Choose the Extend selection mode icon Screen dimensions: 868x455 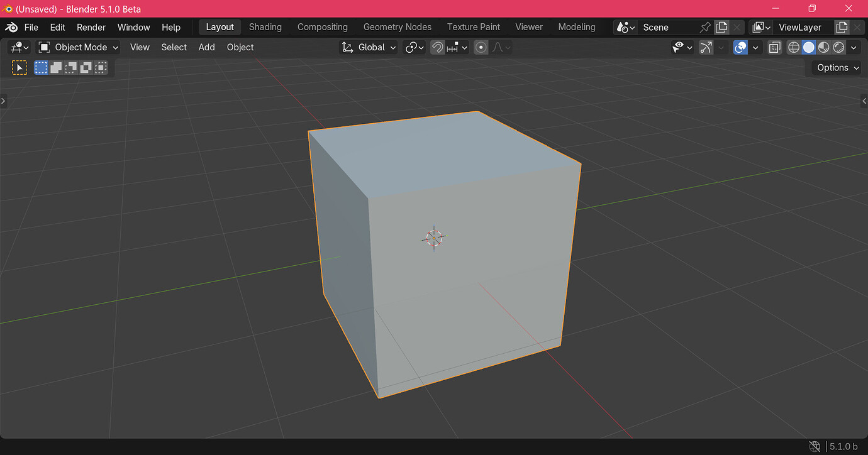tap(56, 67)
